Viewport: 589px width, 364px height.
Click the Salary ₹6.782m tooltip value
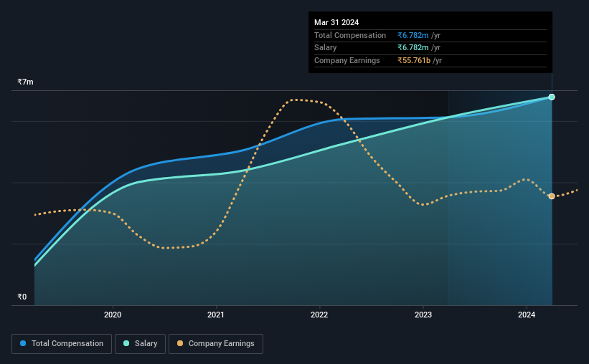point(413,48)
